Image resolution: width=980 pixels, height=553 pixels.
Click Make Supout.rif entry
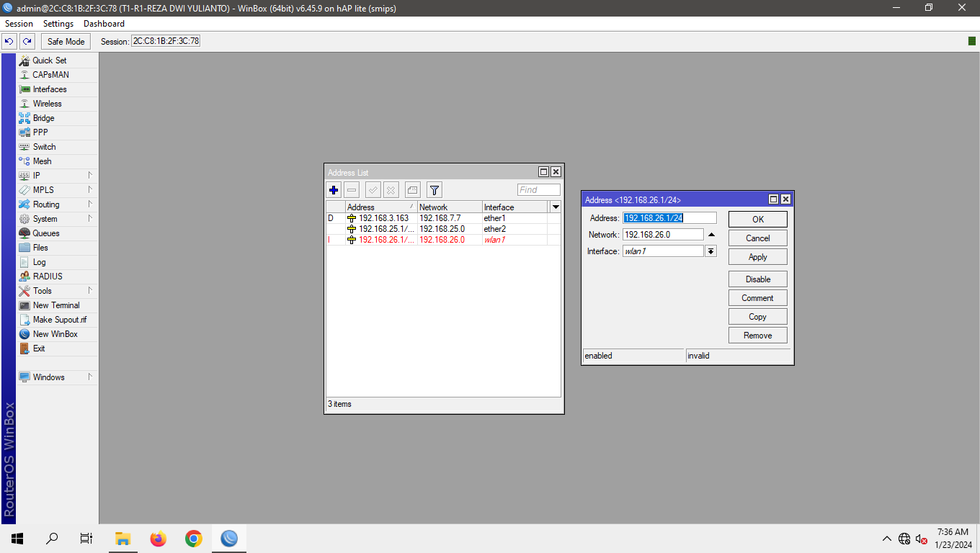(57, 320)
